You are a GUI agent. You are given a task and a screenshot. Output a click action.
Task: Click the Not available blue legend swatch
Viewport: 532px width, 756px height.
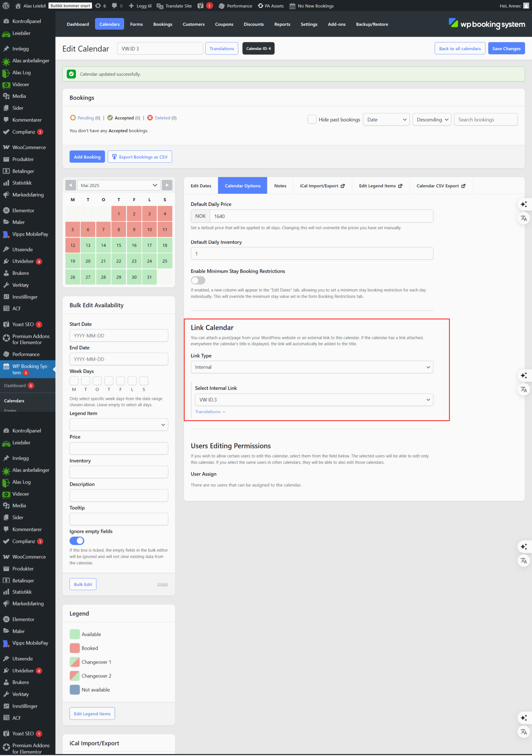tap(75, 689)
